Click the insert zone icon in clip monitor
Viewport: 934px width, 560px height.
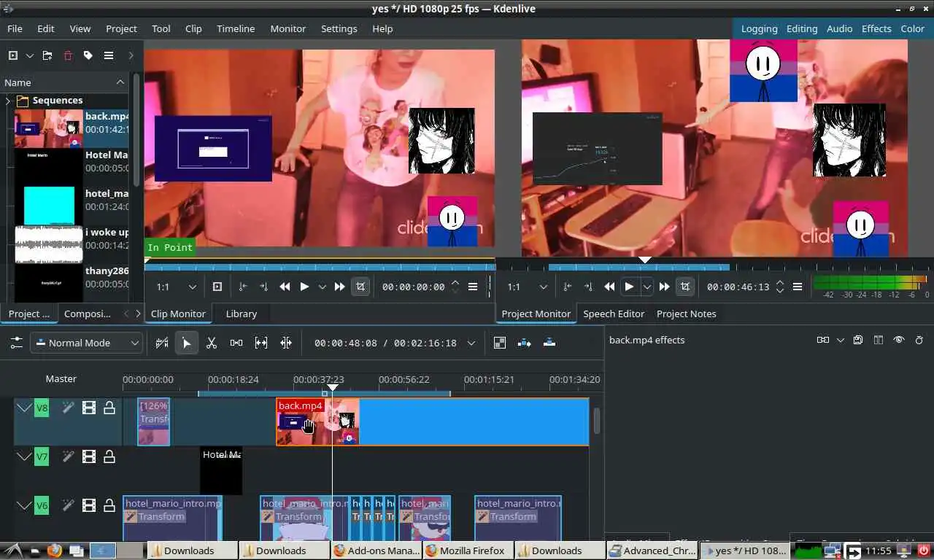[x=217, y=287]
